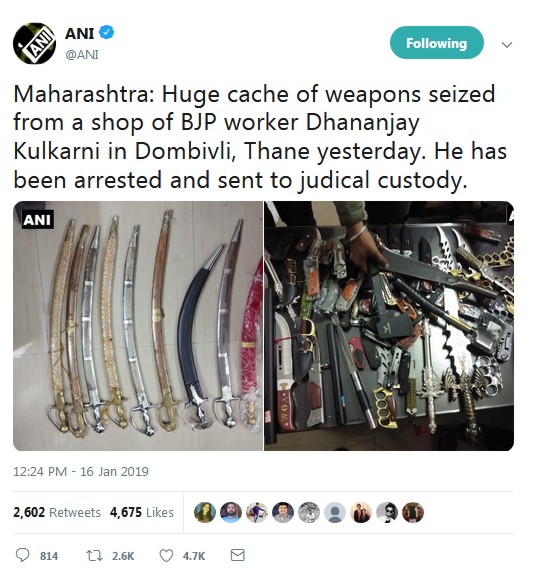Toggle the Following button for ANI
The height and width of the screenshot is (572, 537).
[437, 43]
